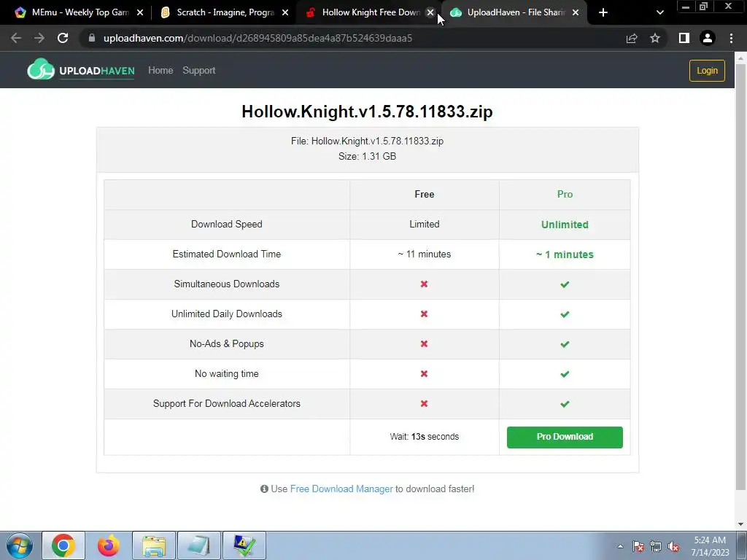747x560 pixels.
Task: Click the red X in Unlimited Daily Downloads row
Action: tap(424, 314)
